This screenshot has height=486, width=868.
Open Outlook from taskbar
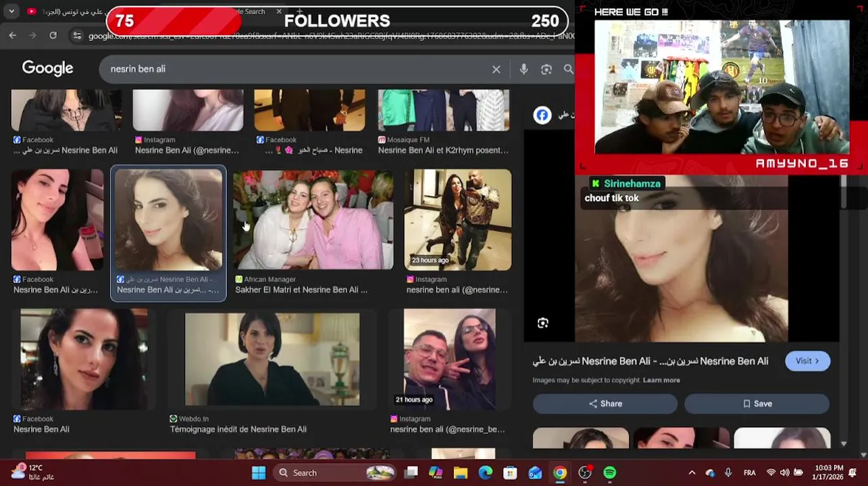tap(535, 473)
